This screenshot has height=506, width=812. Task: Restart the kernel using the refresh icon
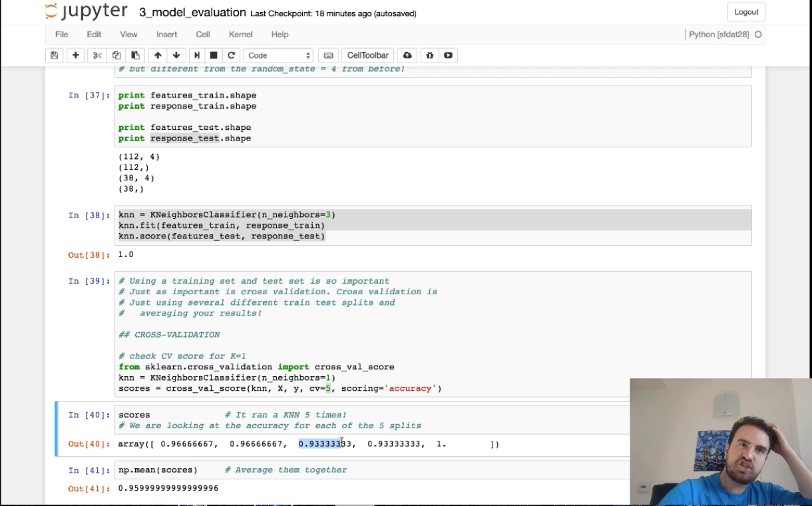231,55
